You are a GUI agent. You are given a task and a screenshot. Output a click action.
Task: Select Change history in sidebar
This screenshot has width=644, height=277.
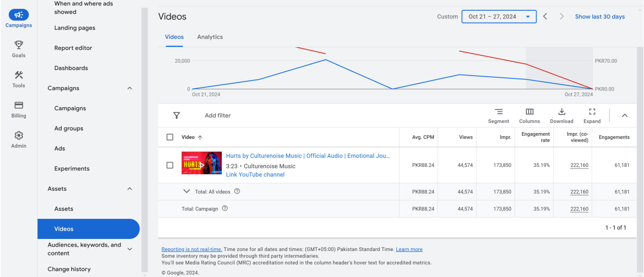click(69, 269)
